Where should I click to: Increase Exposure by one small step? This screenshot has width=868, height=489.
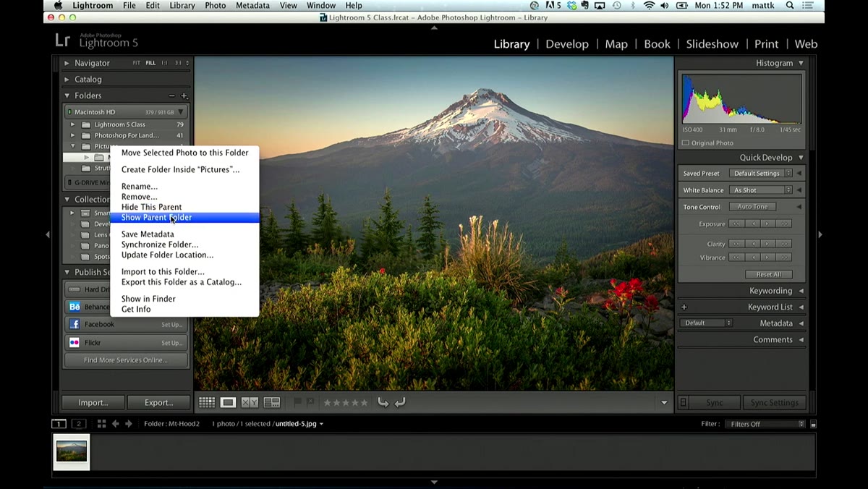767,224
